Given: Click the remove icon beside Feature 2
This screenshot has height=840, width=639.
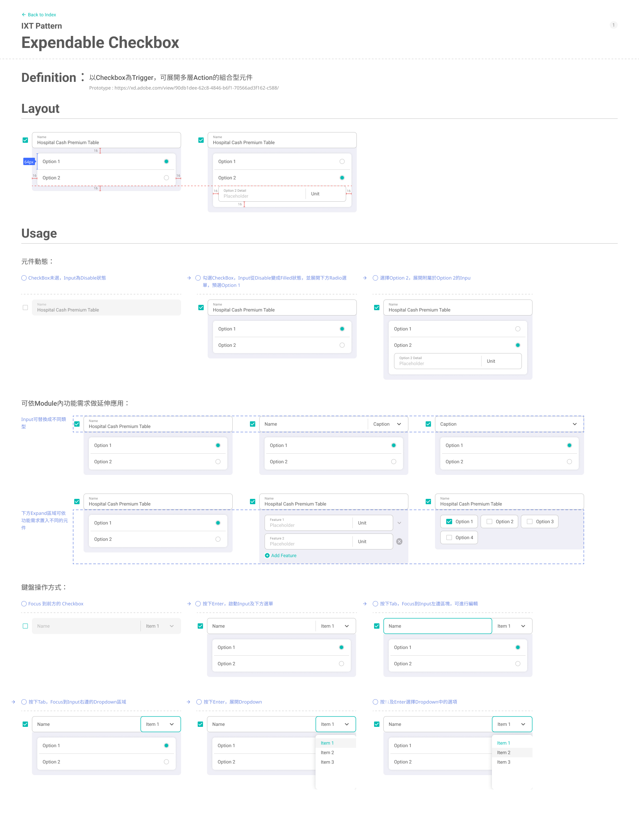Looking at the screenshot, I should pyautogui.click(x=399, y=541).
